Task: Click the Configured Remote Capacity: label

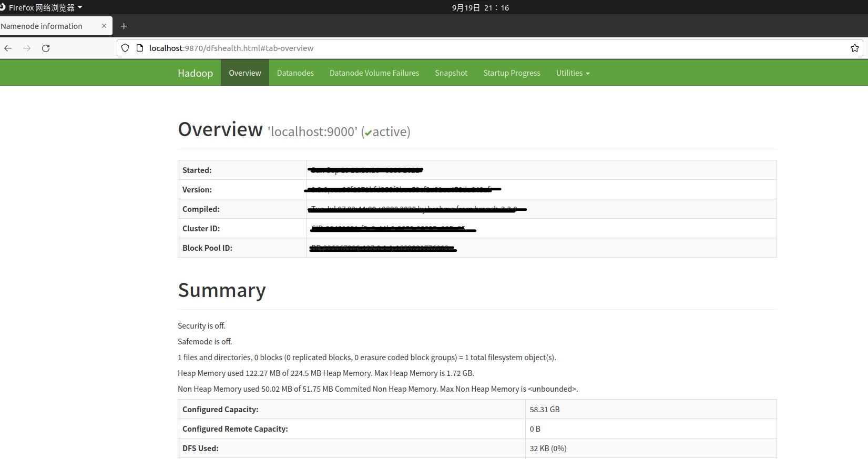Action: (x=235, y=429)
